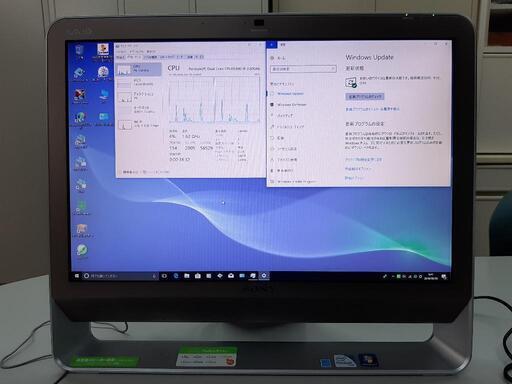Click update status icon in Windows Update

point(351,82)
